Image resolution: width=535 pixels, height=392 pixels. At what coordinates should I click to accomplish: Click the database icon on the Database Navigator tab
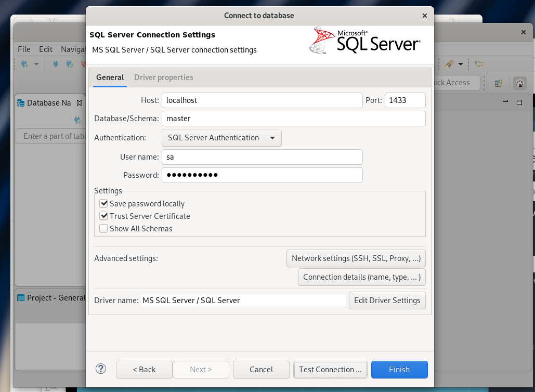[21, 103]
